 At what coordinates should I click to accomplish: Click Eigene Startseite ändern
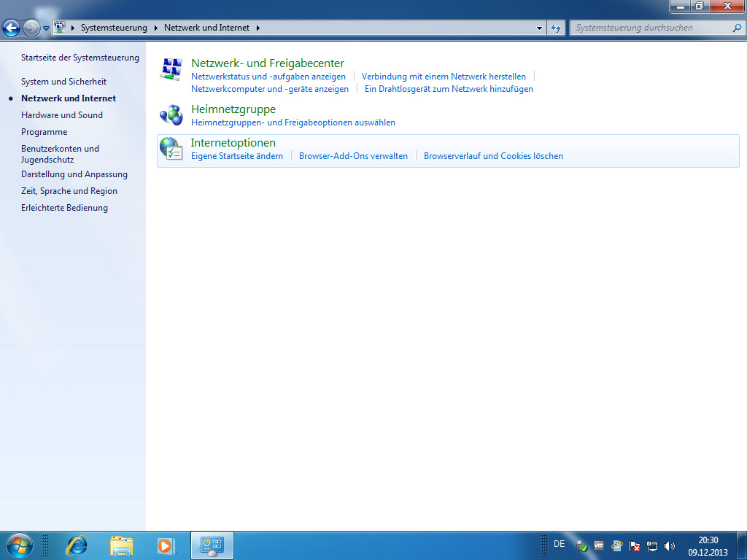(237, 156)
